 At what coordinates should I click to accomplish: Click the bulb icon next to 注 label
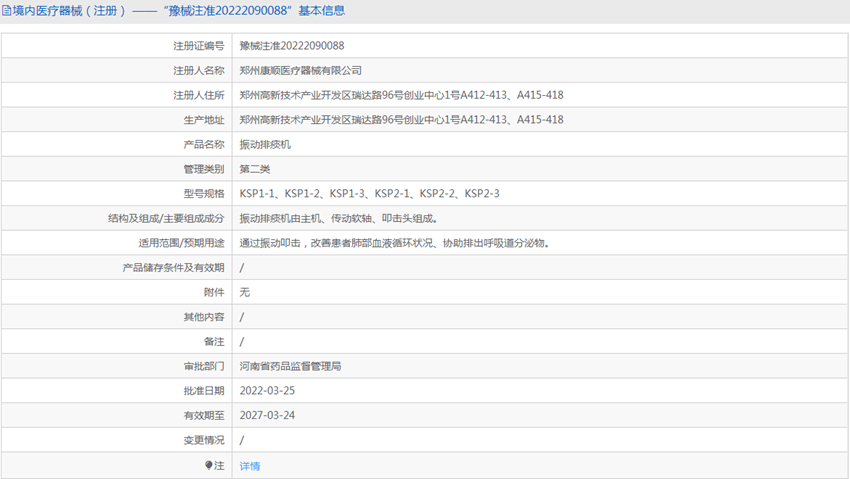point(209,465)
